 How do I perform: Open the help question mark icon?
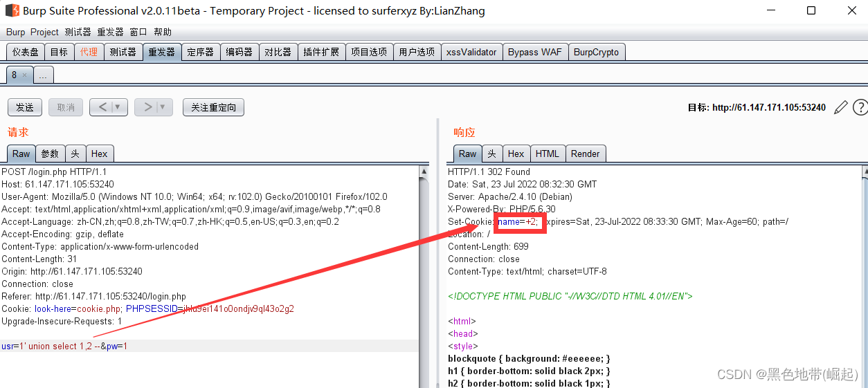coord(860,107)
